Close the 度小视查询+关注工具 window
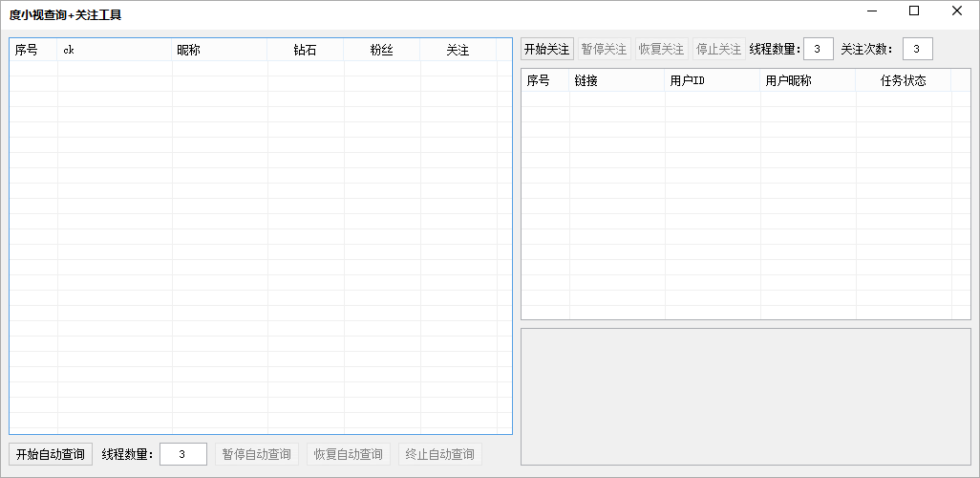 click(x=957, y=11)
